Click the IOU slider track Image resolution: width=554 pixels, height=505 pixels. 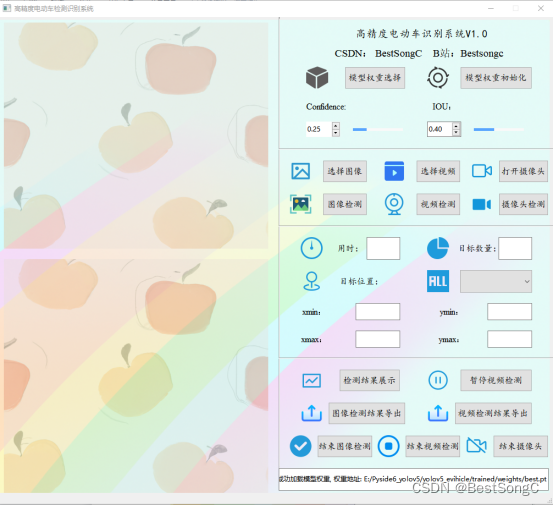coord(499,129)
